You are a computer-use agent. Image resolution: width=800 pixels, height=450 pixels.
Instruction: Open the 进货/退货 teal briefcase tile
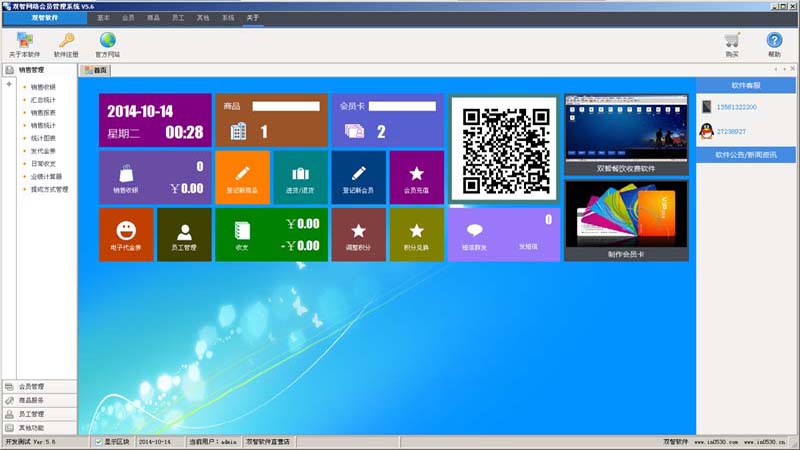[301, 178]
